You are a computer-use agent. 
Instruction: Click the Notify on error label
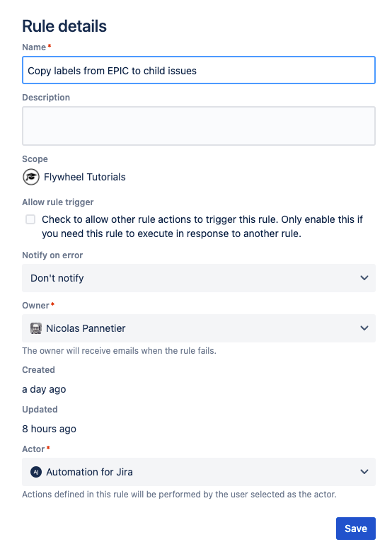52,255
